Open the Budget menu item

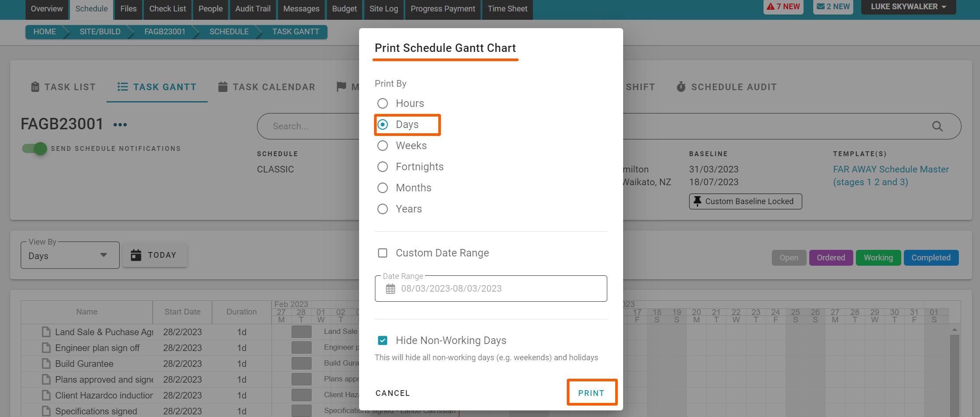[344, 9]
